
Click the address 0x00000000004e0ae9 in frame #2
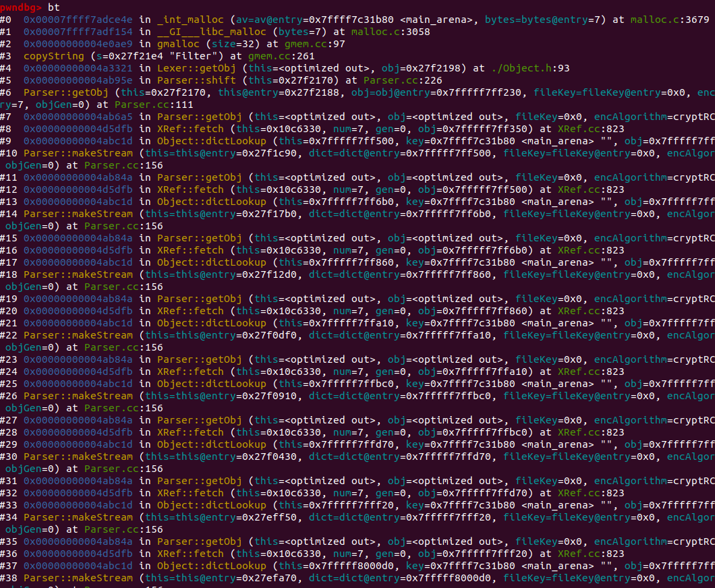coord(78,45)
